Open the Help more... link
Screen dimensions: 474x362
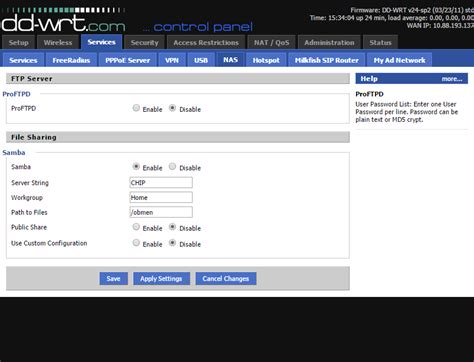pos(452,79)
